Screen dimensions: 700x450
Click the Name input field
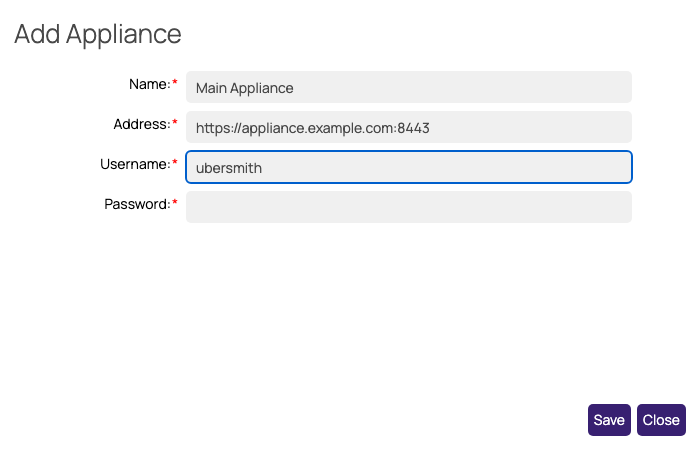point(408,87)
